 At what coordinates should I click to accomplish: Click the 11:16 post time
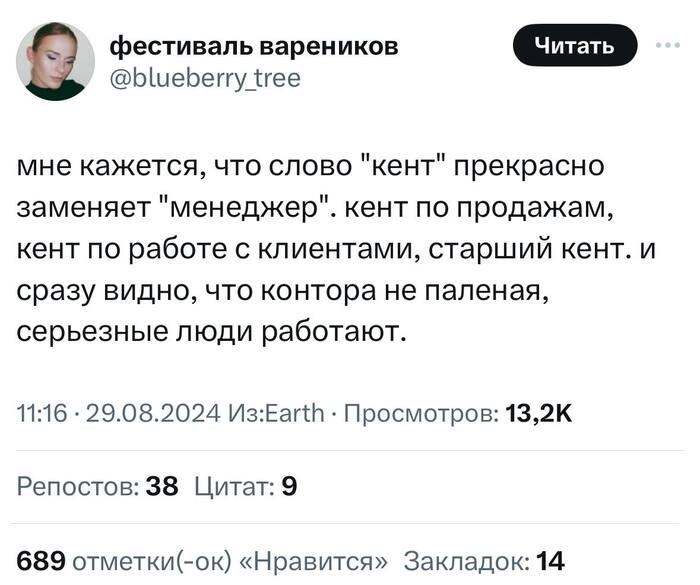(x=38, y=414)
